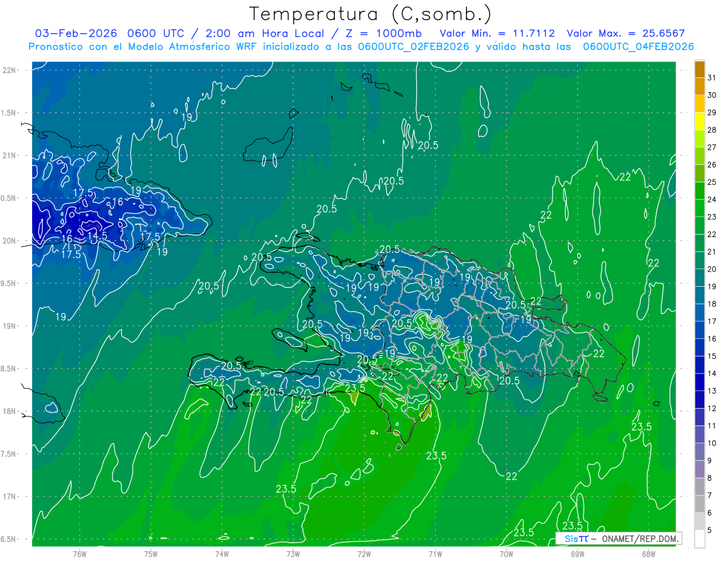
Task: Click the 'Valor Min. = 11.7112' value
Action: (497, 33)
